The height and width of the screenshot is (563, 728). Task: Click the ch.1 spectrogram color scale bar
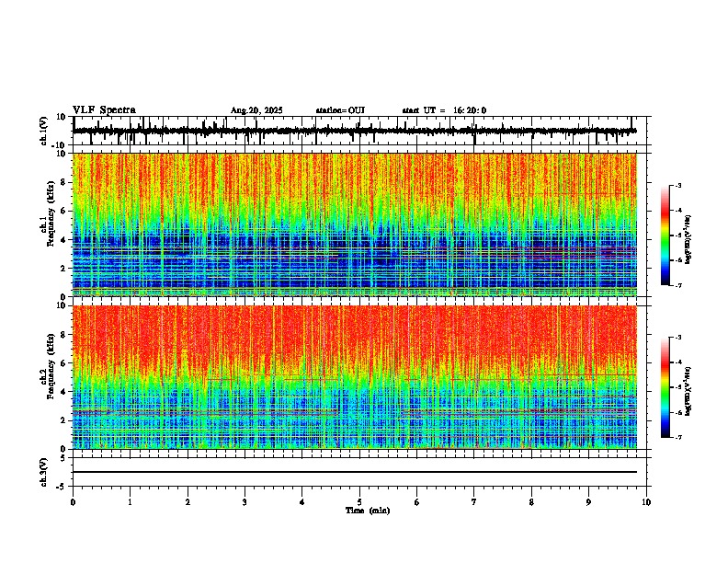click(x=665, y=236)
